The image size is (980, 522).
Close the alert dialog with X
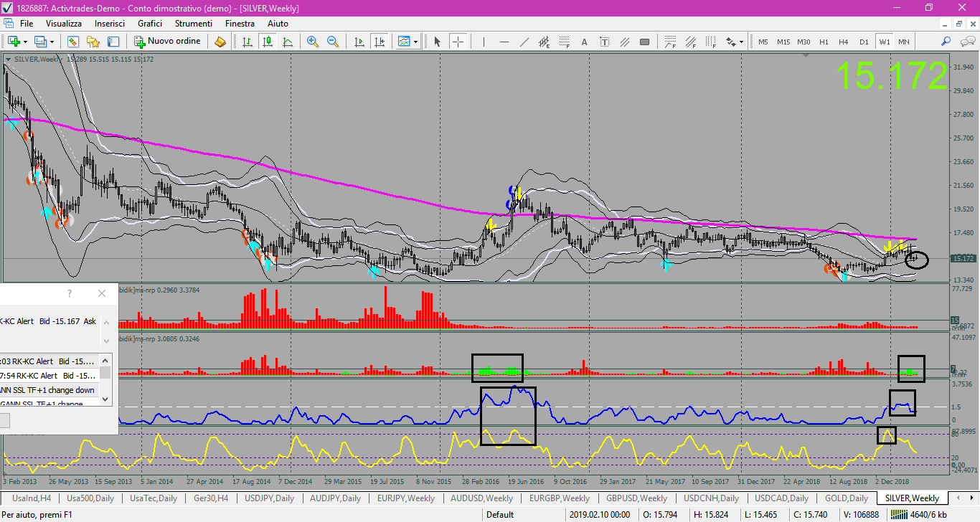[102, 293]
